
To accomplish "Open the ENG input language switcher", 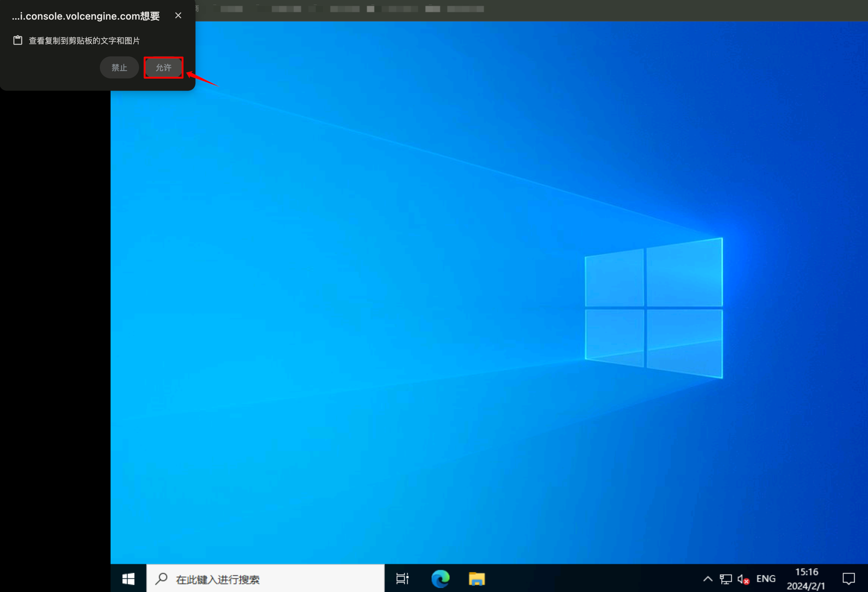I will click(x=766, y=579).
